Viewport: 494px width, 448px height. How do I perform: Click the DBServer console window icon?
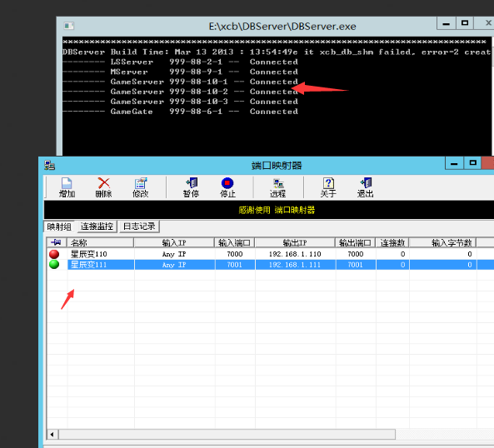[68, 26]
